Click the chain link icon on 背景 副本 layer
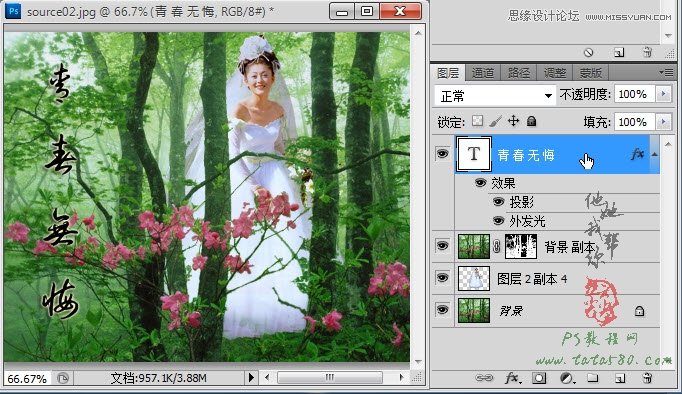This screenshot has width=682, height=394. (497, 247)
